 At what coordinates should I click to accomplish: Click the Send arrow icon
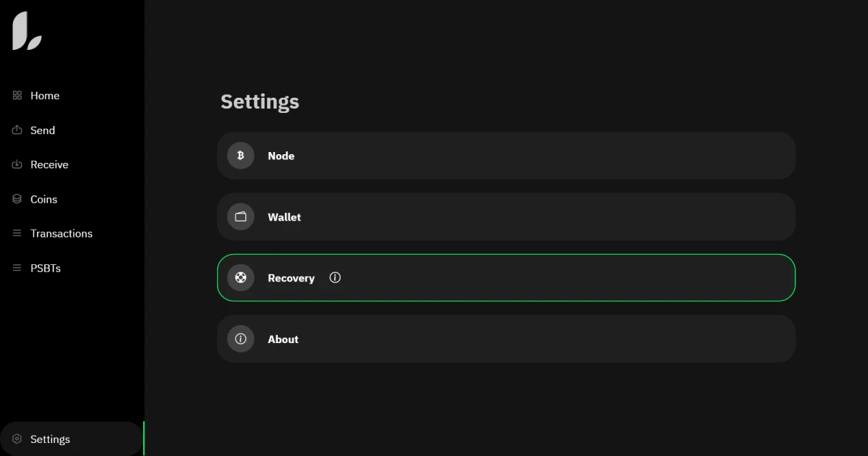17,130
